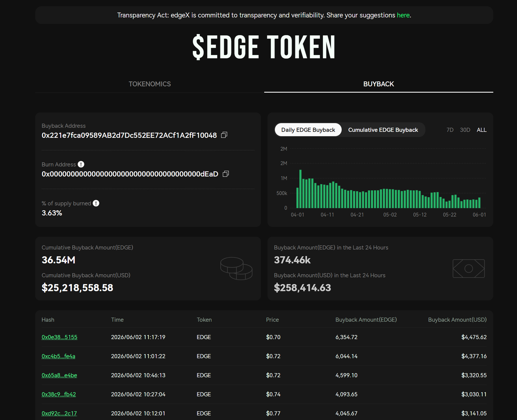The height and width of the screenshot is (420, 517).
Task: Click the 36.54M cumulative buyback value
Action: [x=58, y=260]
